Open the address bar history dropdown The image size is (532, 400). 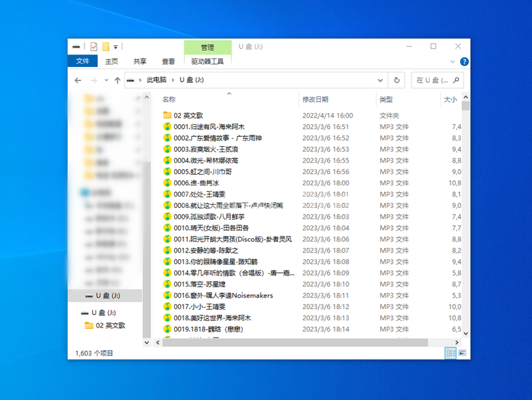(x=380, y=80)
